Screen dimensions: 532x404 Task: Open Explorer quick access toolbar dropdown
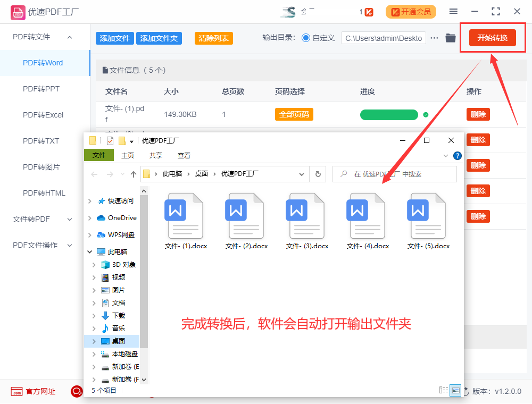[131, 141]
